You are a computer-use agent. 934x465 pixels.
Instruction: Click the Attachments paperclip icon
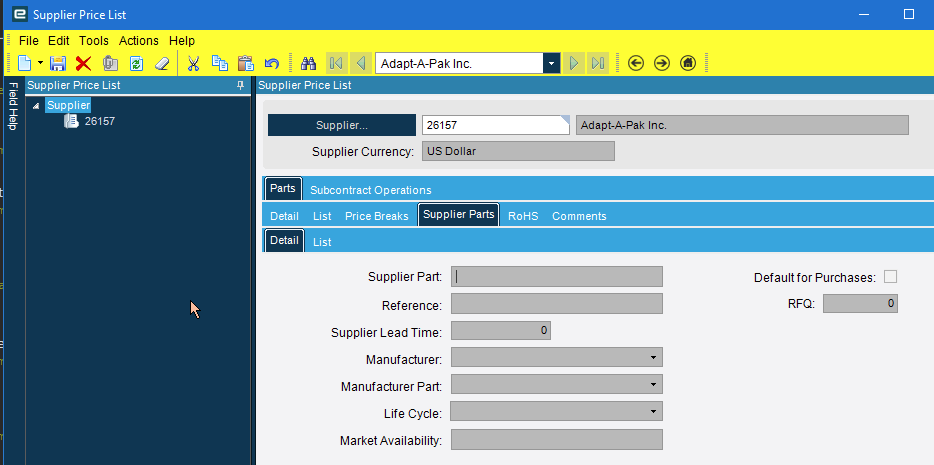[110, 63]
